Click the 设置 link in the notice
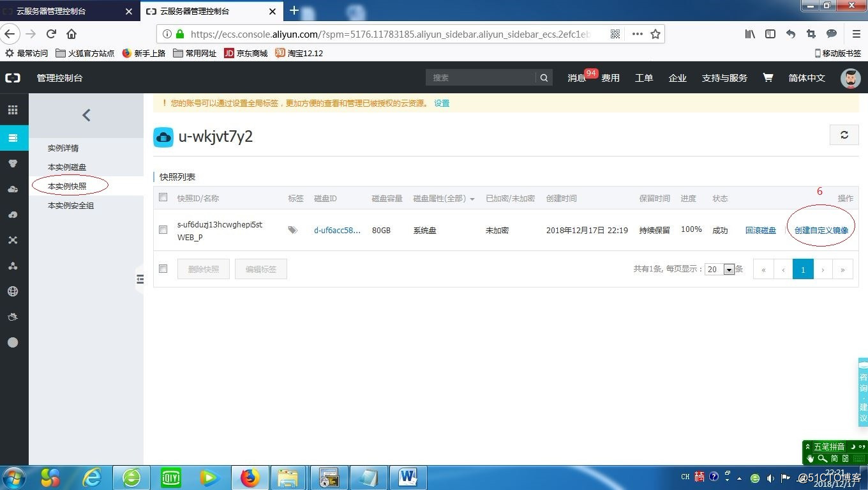This screenshot has height=490, width=868. (x=442, y=103)
